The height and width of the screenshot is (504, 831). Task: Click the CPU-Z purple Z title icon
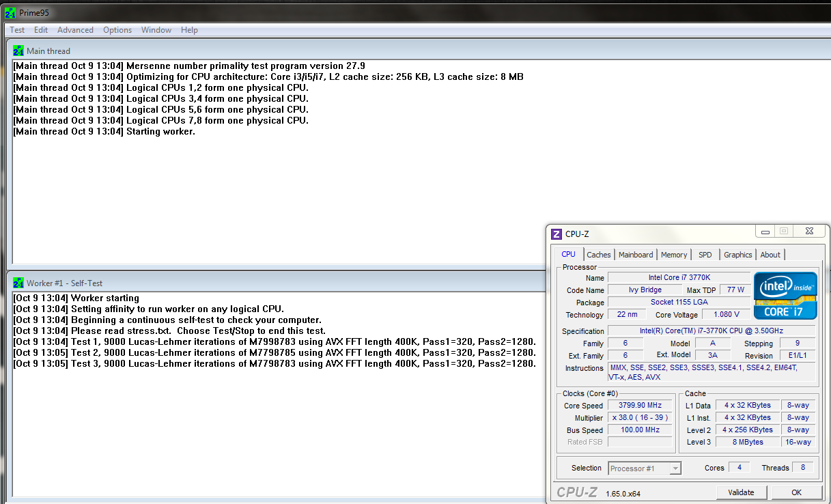pos(557,234)
